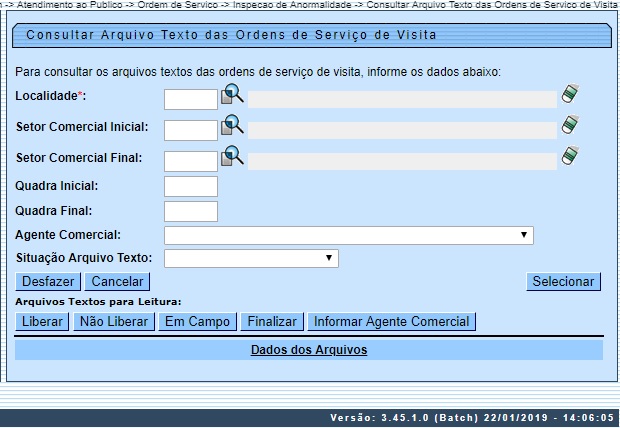Click the Selecionar button
This screenshot has height=428, width=620.
pyautogui.click(x=564, y=282)
